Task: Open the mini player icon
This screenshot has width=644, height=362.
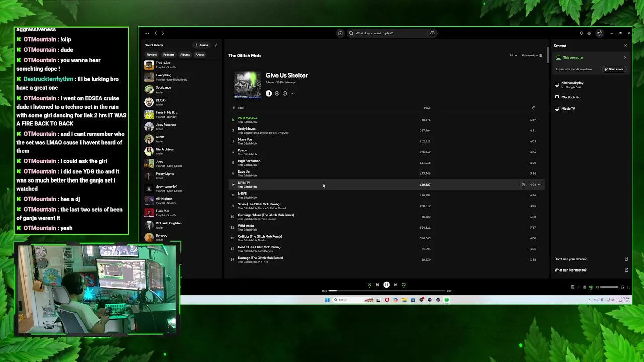Action: (623, 287)
